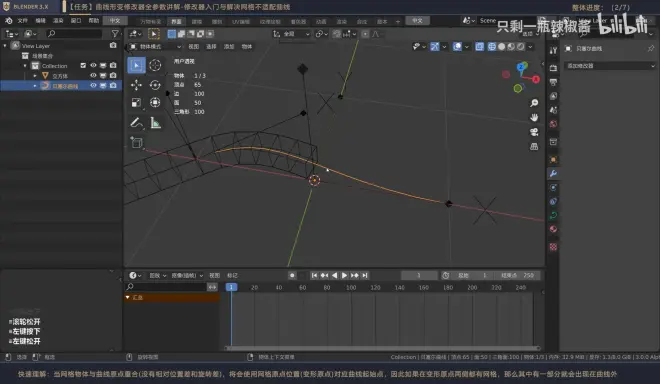Click the pan view hand icon
The image size is (660, 384).
[534, 117]
